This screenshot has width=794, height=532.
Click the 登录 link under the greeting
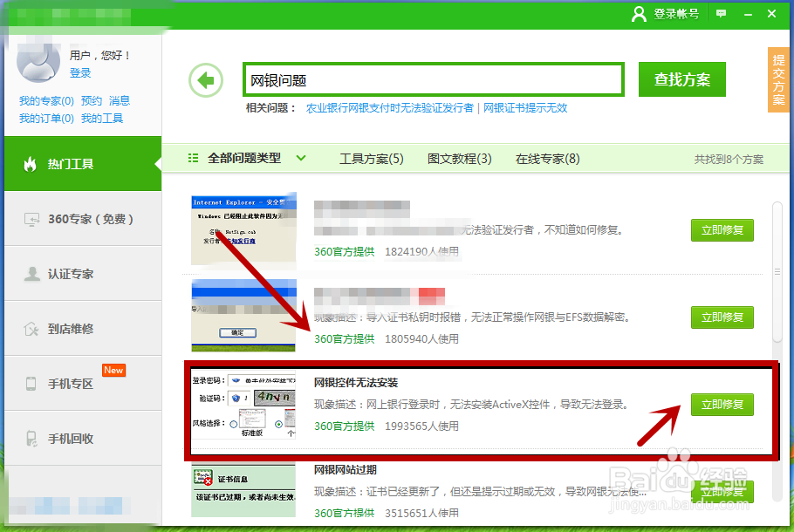tap(80, 73)
